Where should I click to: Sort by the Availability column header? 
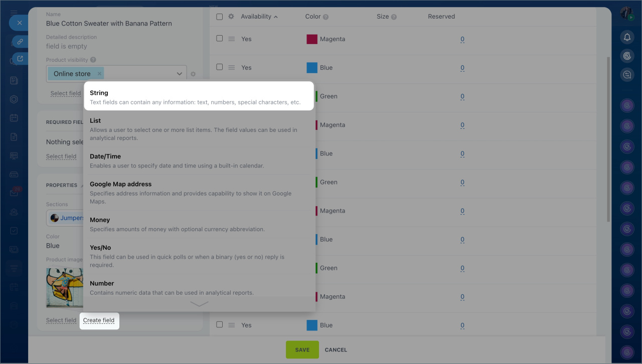(x=256, y=17)
